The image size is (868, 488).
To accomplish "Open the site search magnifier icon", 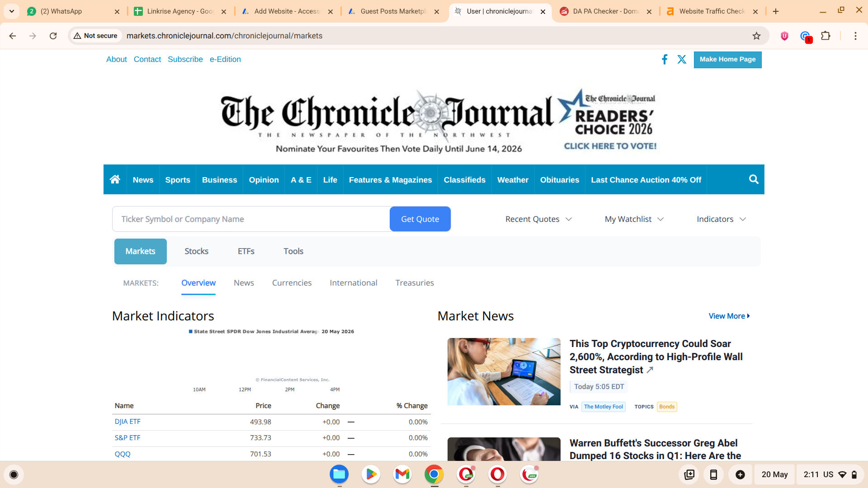I will click(754, 179).
